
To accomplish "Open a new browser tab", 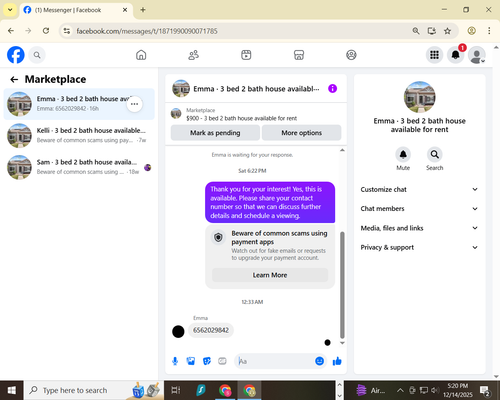I will 143,10.
